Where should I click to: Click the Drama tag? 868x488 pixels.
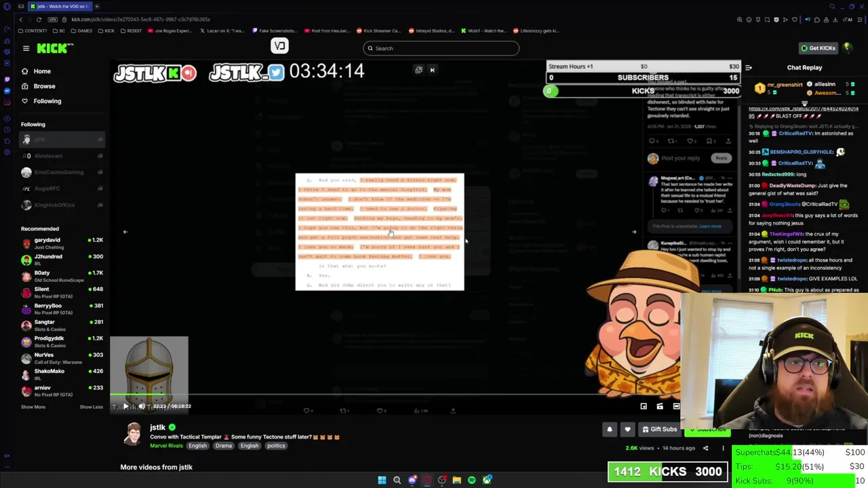tap(224, 446)
